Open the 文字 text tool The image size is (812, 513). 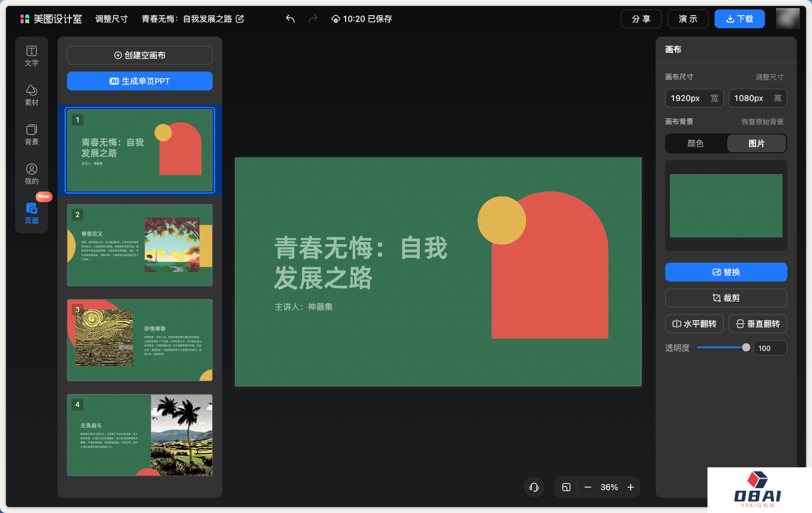click(31, 56)
